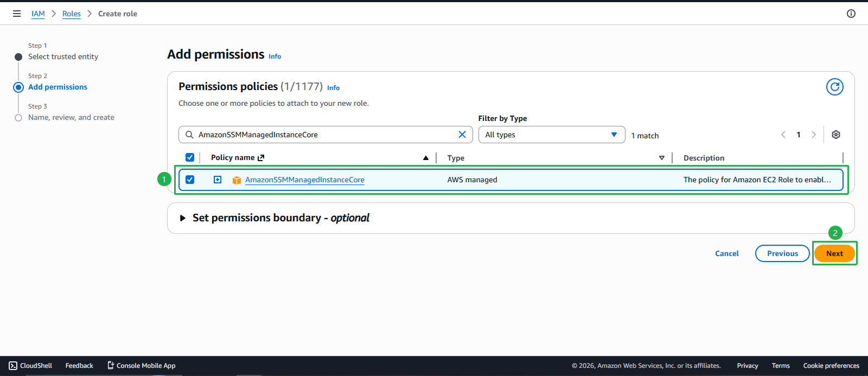Go to Roles breadcrumb
The height and width of the screenshot is (376, 868).
pos(72,14)
